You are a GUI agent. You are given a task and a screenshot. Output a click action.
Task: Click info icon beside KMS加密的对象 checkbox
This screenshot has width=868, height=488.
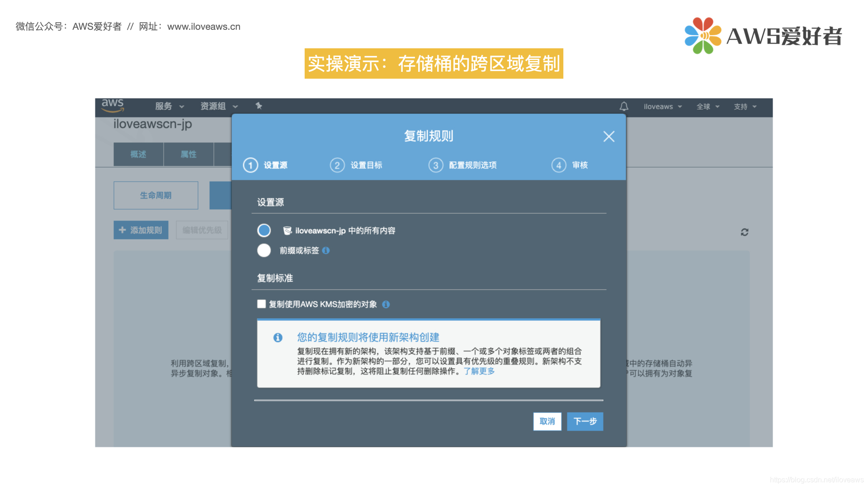(386, 304)
